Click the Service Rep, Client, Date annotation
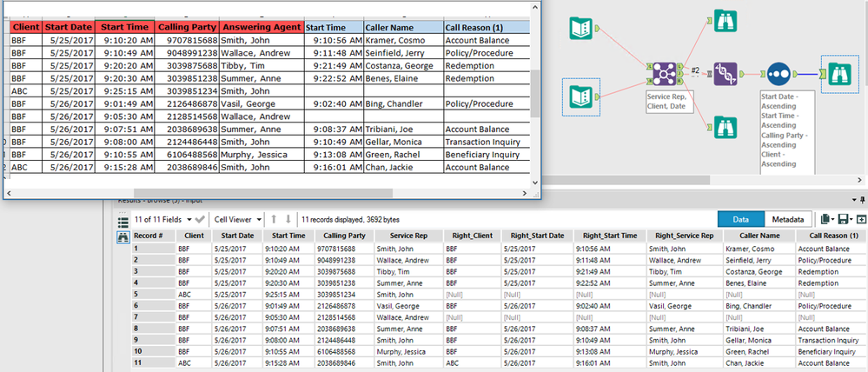868x372 pixels. pyautogui.click(x=669, y=102)
